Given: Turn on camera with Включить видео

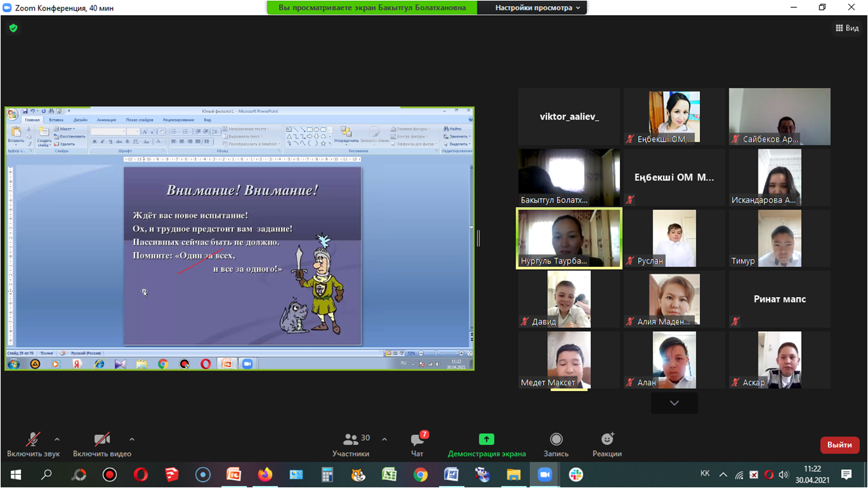Looking at the screenshot, I should pyautogui.click(x=102, y=444).
